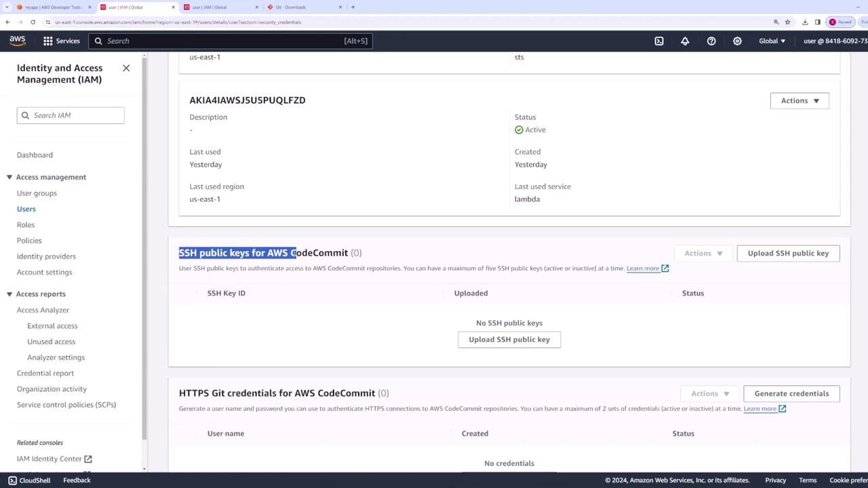The height and width of the screenshot is (488, 868).
Task: Open the AWS CloudShell icon in top bar
Action: (x=659, y=41)
